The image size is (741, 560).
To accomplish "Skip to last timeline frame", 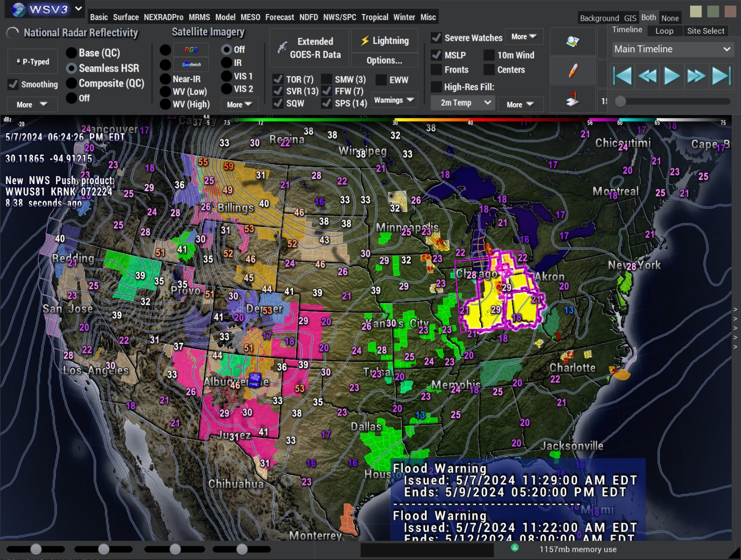I will coord(721,76).
